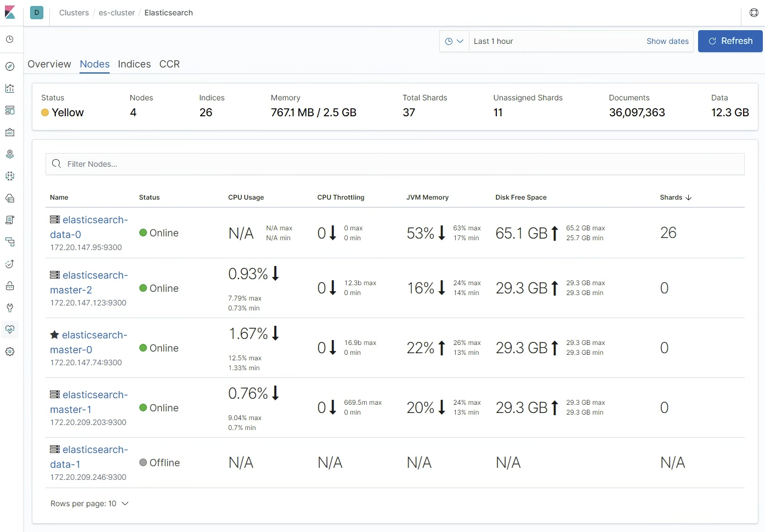The image size is (765, 532).
Task: Switch to the Indices tab
Action: pos(134,64)
